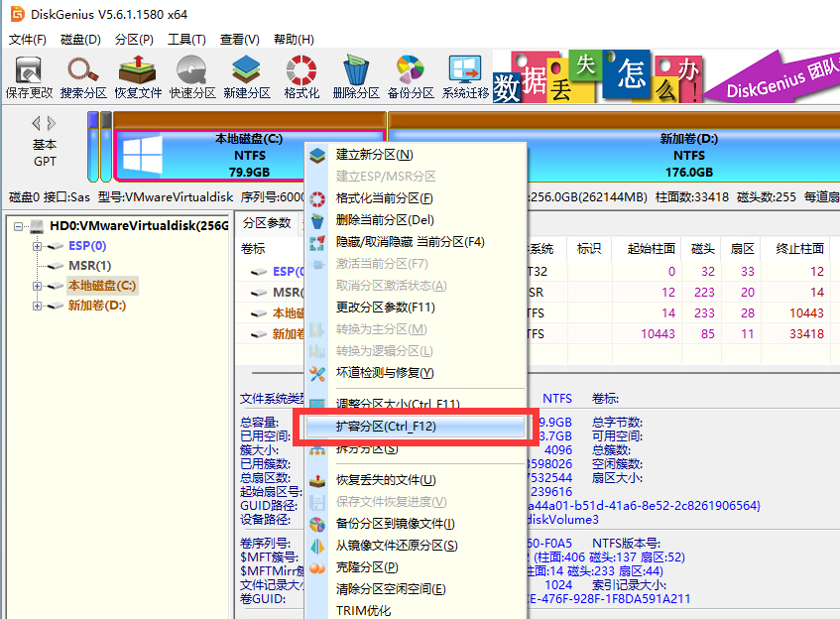Image resolution: width=840 pixels, height=619 pixels.
Task: Click the 删除分区 delete partition icon
Action: (356, 77)
